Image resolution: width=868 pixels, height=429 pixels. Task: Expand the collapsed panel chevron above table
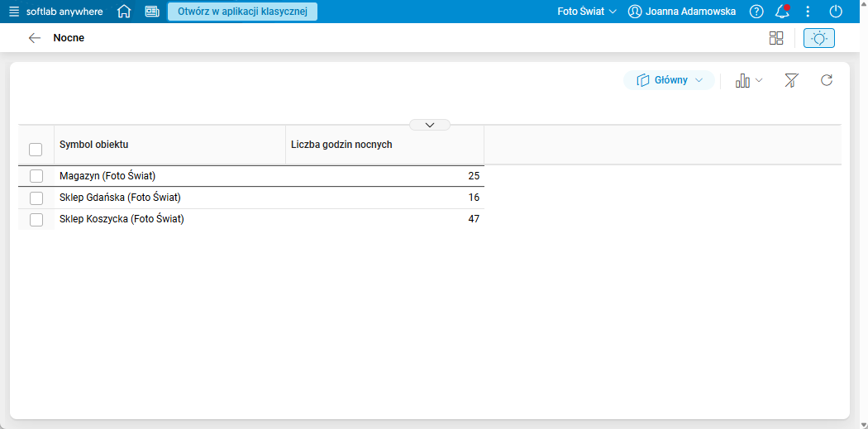430,125
